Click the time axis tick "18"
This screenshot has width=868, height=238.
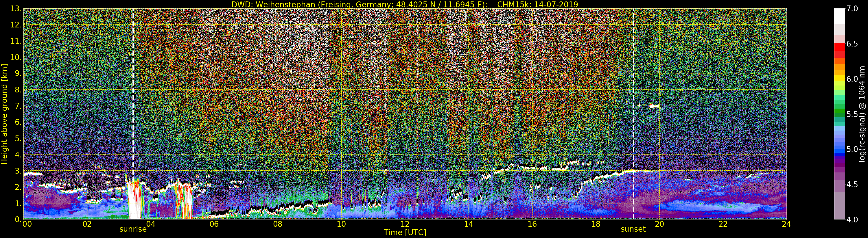pyautogui.click(x=596, y=224)
